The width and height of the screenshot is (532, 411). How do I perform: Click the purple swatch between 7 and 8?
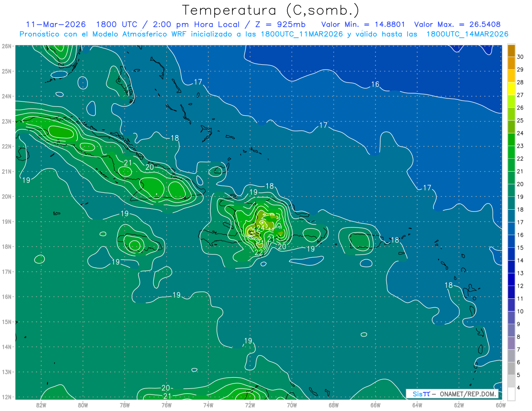511,343
